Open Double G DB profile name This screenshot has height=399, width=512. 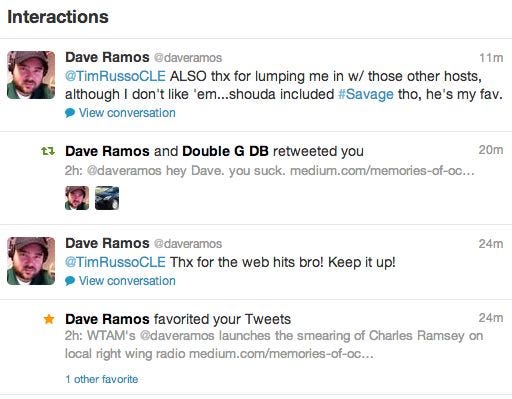pos(225,151)
